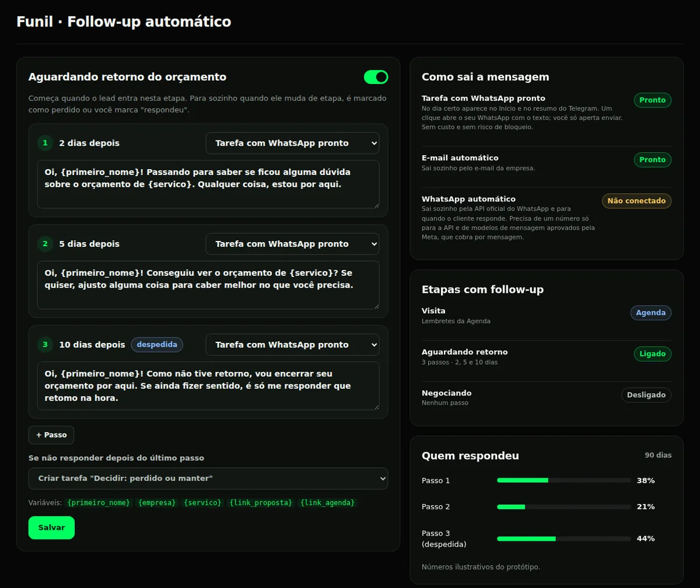
Task: Click the green step 1 number badge
Action: (45, 143)
